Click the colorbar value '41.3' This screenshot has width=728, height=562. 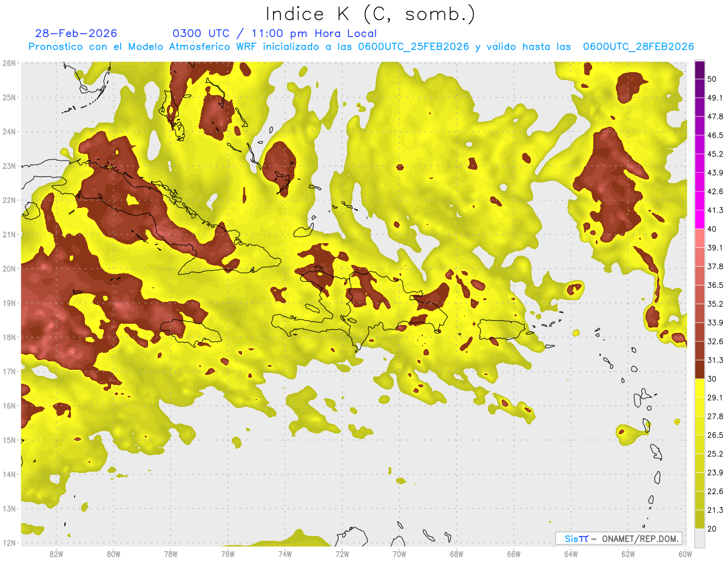715,210
